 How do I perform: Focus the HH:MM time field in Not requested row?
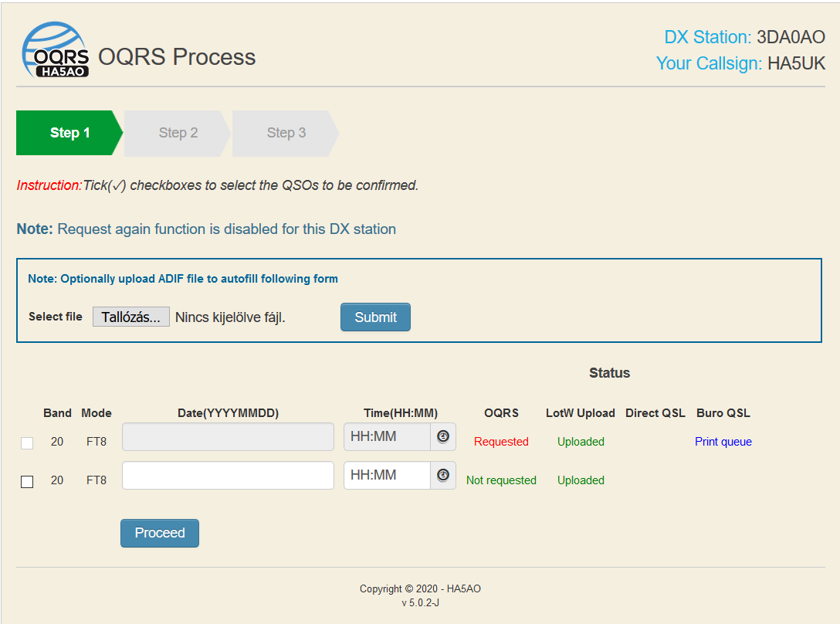pyautogui.click(x=386, y=476)
